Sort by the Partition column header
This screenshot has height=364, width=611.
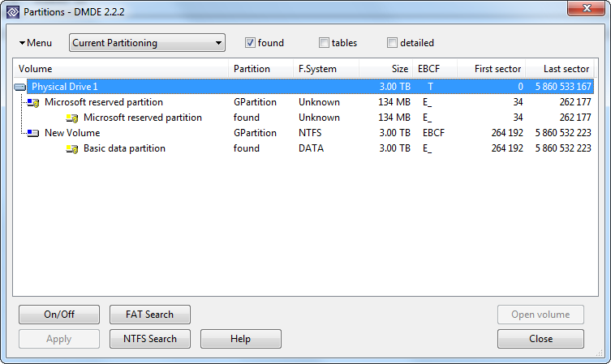[260, 69]
